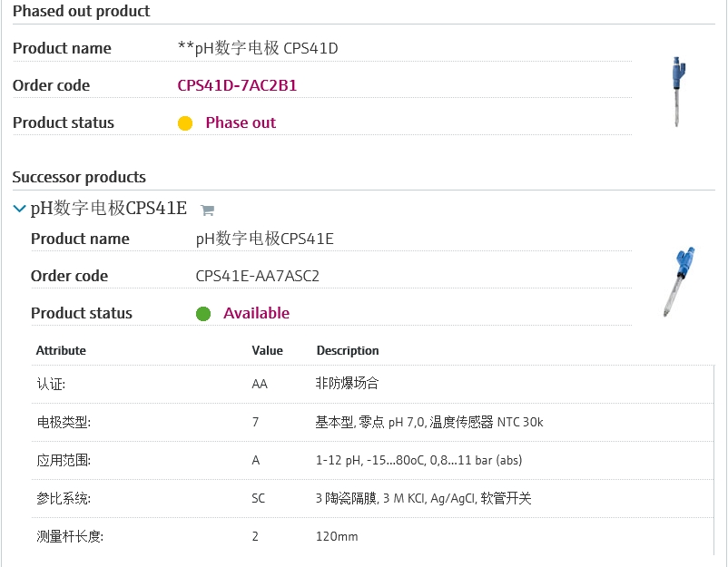Click the **pH数字电极 CPS41D product name
The image size is (728, 567).
click(258, 48)
